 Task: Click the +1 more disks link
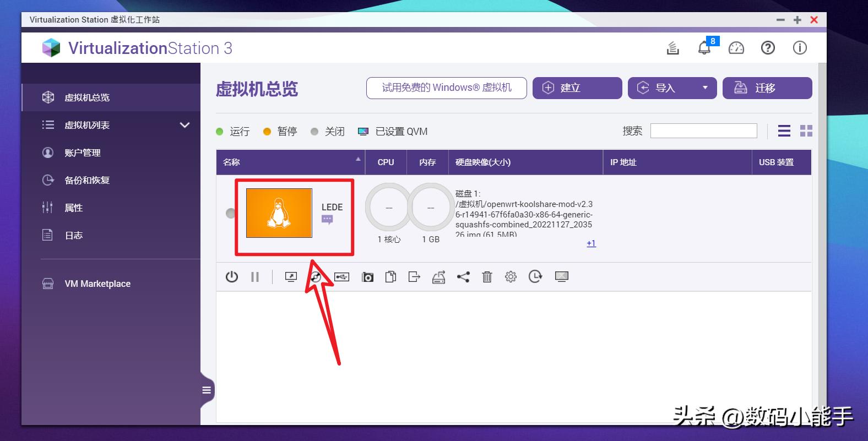tap(591, 243)
